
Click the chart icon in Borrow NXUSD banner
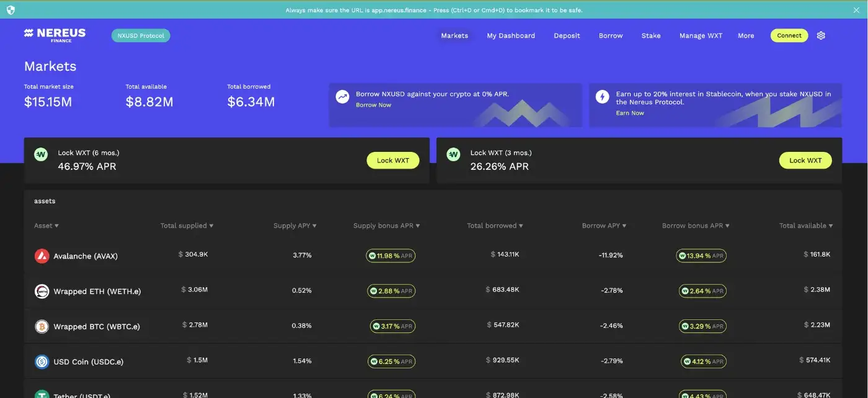coord(342,97)
